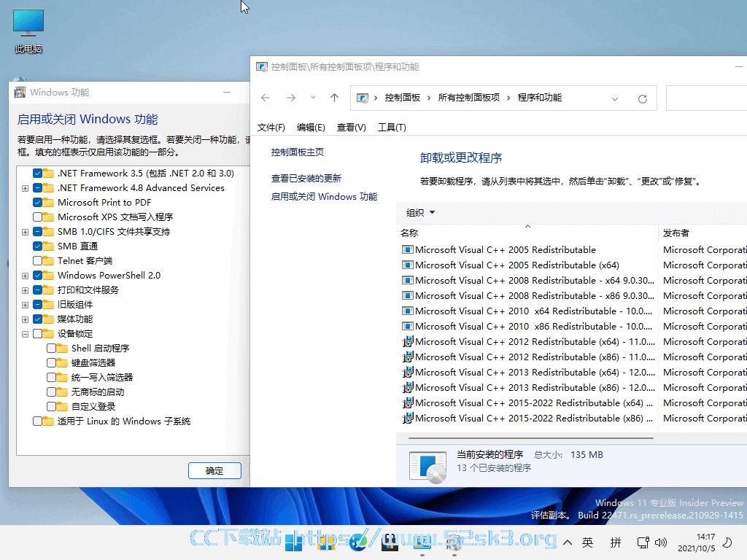The image size is (747, 560).
Task: Open the volume tray icon
Action: tap(661, 542)
